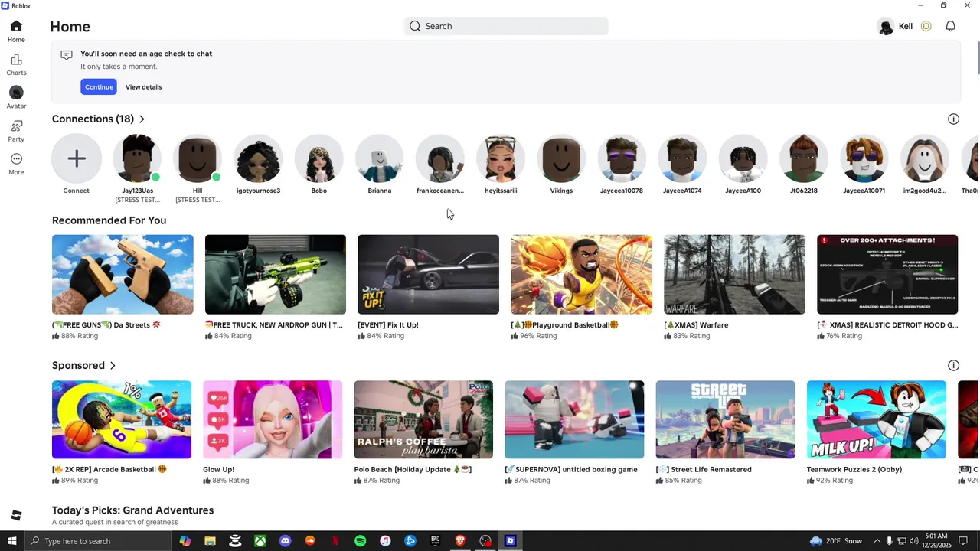Click the plus Connect circle

pyautogui.click(x=77, y=158)
